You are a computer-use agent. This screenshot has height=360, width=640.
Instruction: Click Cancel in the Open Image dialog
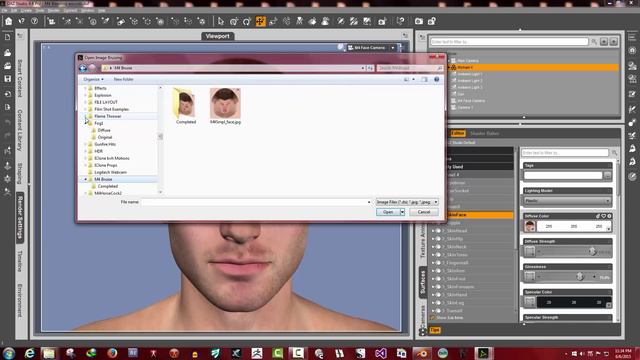point(424,212)
